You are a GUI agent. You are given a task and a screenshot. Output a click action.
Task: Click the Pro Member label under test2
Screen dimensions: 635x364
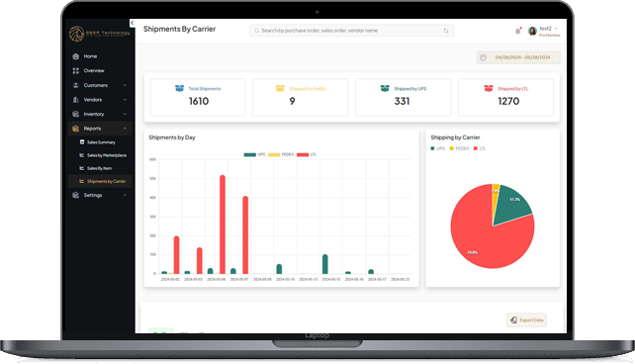pos(550,36)
